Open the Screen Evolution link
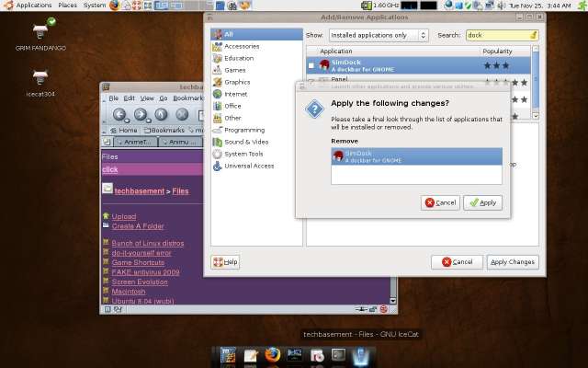Image resolution: width=588 pixels, height=368 pixels. pos(140,282)
